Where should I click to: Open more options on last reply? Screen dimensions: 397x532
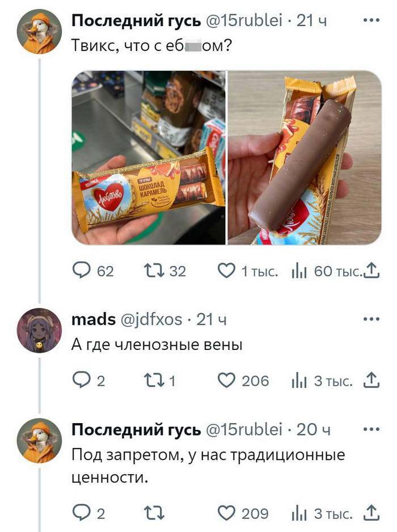pyautogui.click(x=371, y=429)
